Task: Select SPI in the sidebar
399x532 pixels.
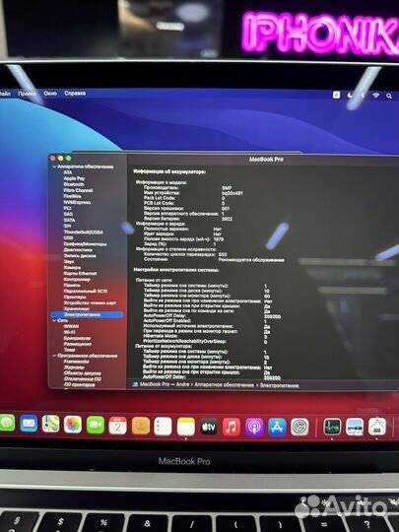Action: tap(67, 226)
